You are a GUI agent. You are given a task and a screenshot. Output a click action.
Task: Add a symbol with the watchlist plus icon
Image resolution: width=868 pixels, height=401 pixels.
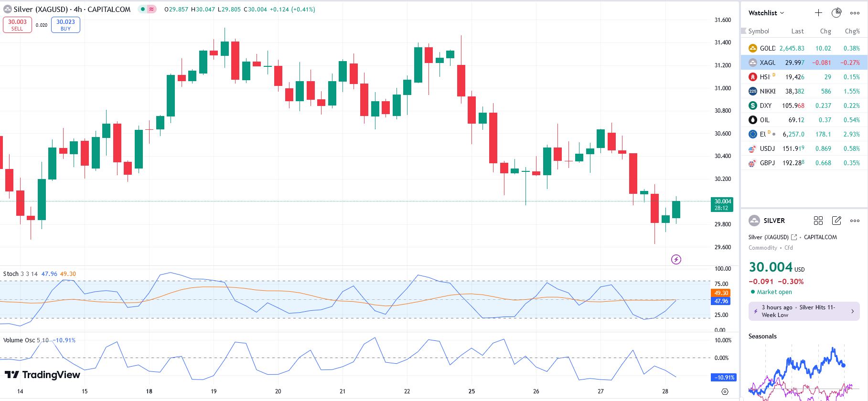point(818,13)
